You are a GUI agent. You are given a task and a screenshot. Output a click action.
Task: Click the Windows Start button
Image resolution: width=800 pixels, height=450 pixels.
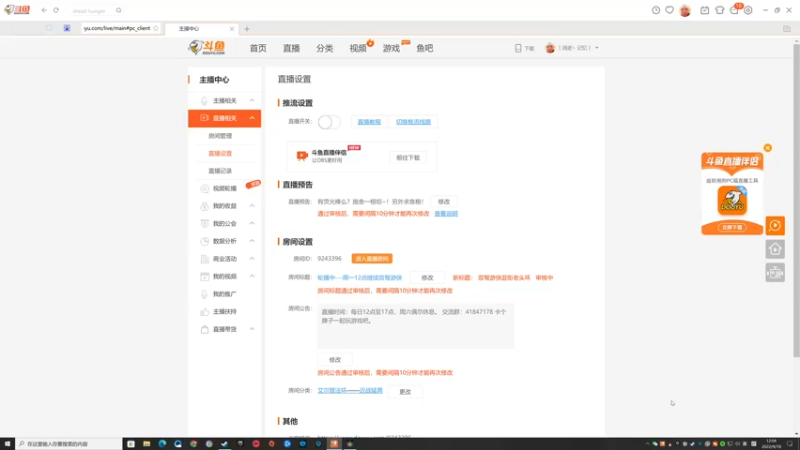tap(7, 444)
